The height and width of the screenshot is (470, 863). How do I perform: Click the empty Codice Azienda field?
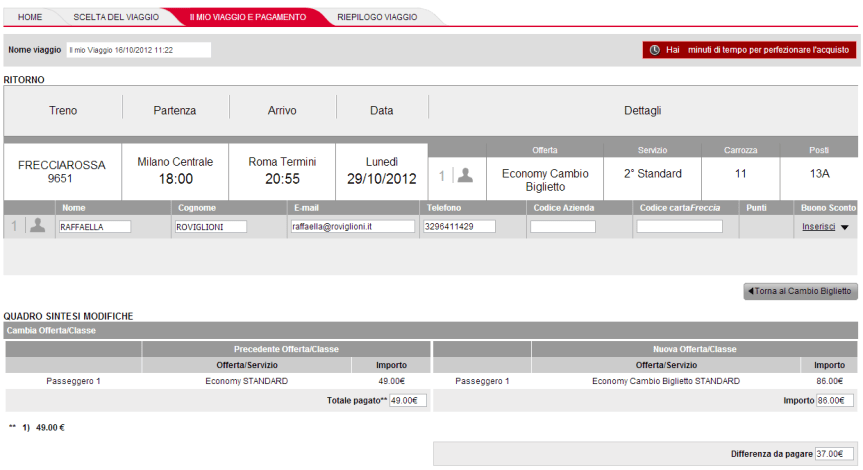pyautogui.click(x=562, y=227)
